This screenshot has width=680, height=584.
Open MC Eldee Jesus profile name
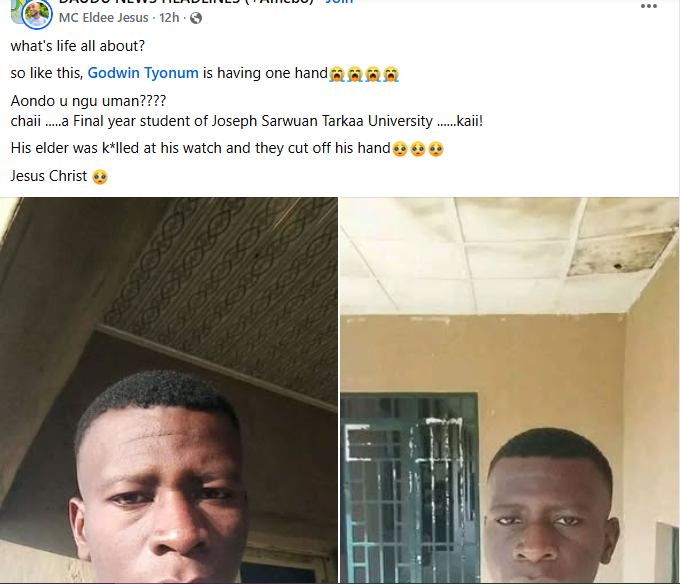point(104,18)
